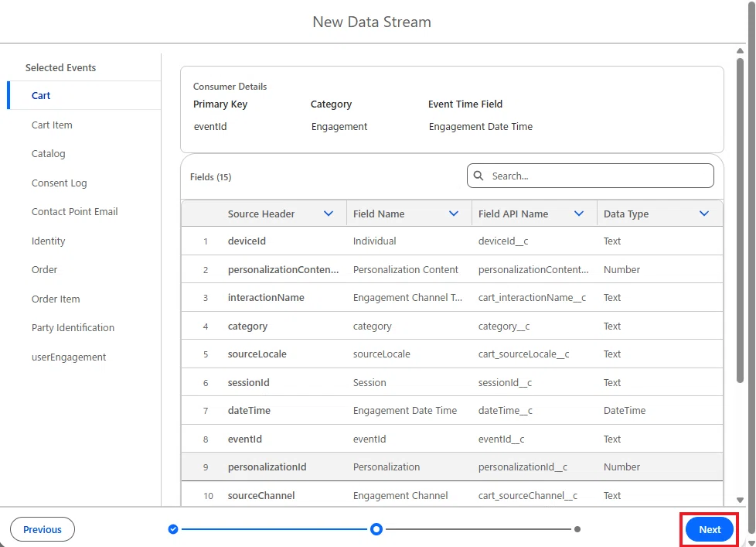Click the scroll up arrow at top right

coord(740,50)
